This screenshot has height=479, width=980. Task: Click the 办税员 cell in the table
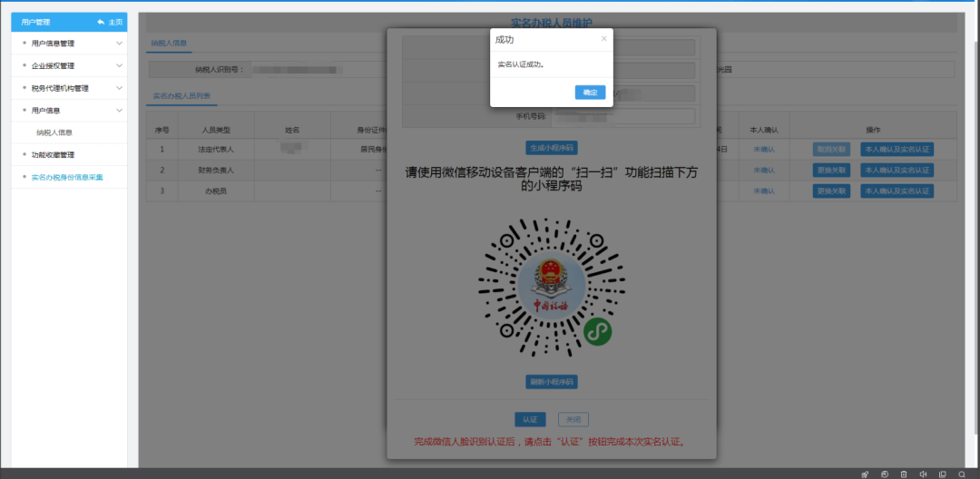pyautogui.click(x=216, y=191)
